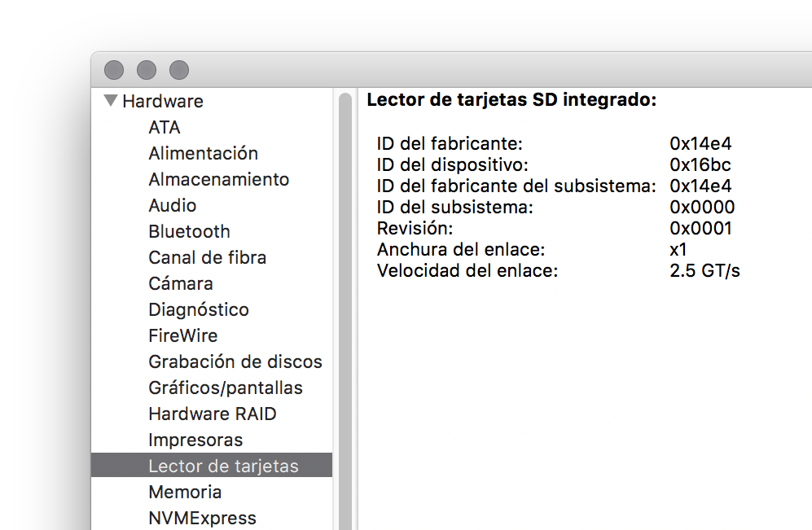Click the Velocidad del enlace value 2.5 GT/s
The image size is (812, 530).
point(704,271)
